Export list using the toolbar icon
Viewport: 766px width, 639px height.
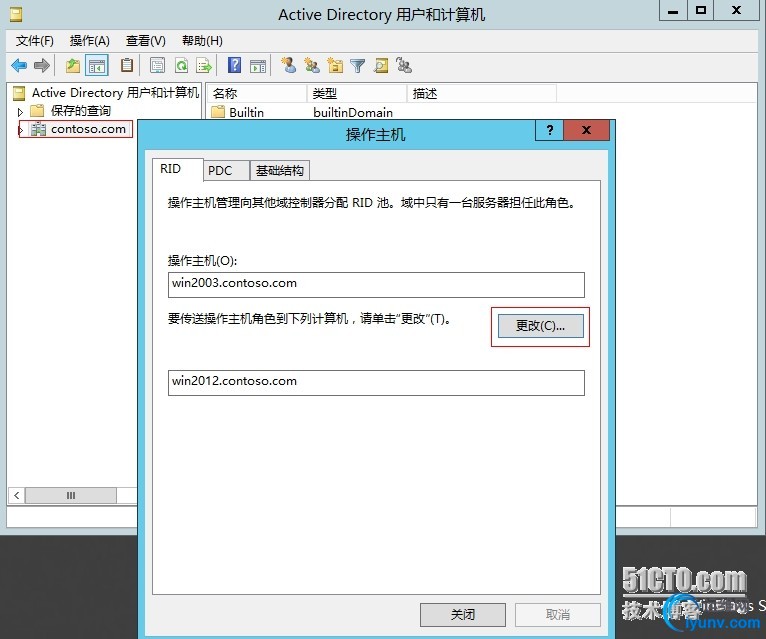click(204, 65)
